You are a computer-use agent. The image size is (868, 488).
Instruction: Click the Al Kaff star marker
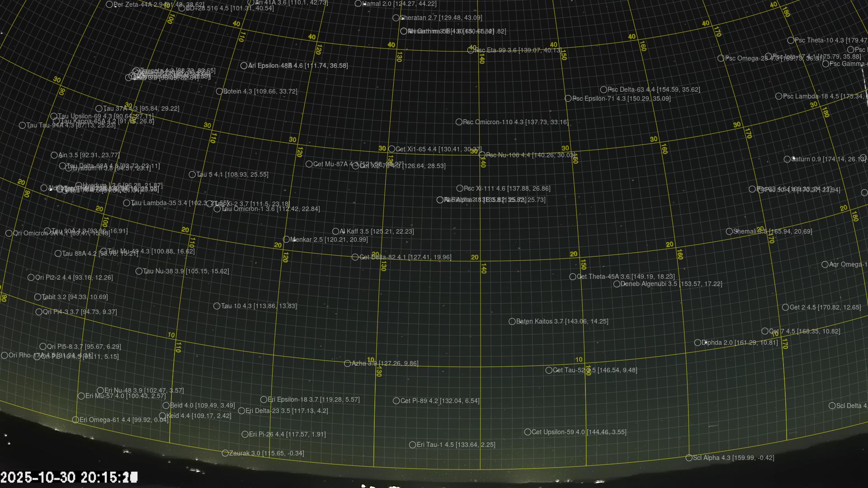point(335,231)
